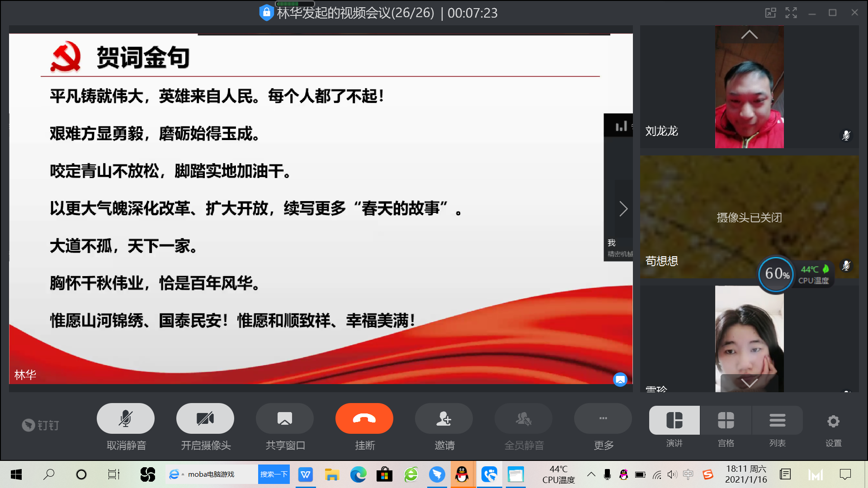
Task: Switch to list (列表) layout view
Action: pos(777,421)
